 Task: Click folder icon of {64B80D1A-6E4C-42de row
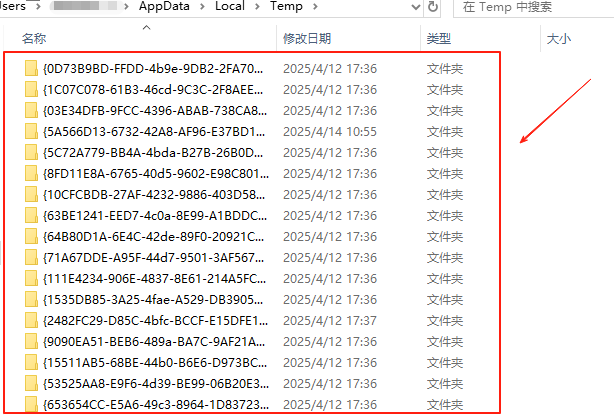coord(31,237)
